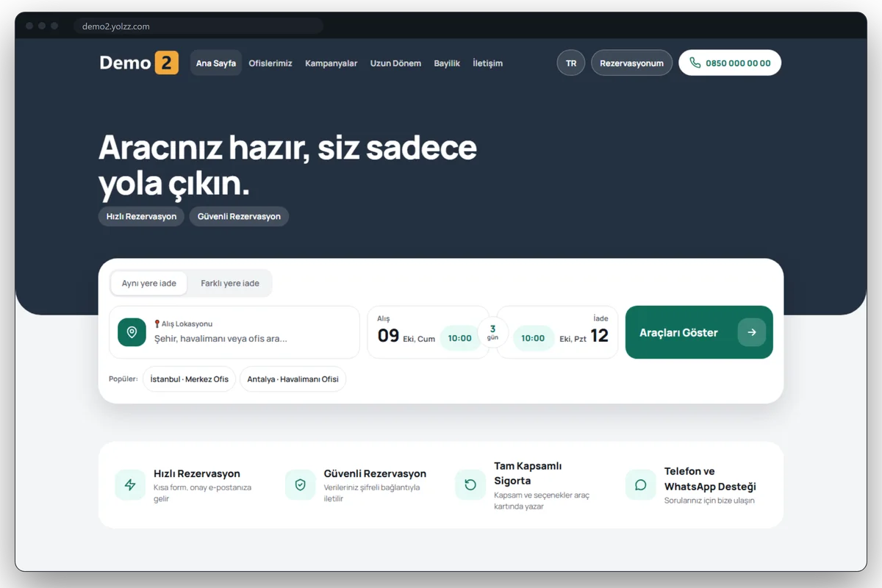The image size is (882, 588).
Task: Open Ofislerimiz menu item
Action: 270,63
